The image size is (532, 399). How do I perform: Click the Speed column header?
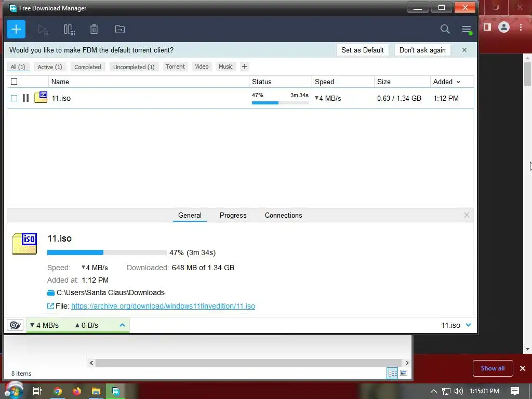[343, 82]
